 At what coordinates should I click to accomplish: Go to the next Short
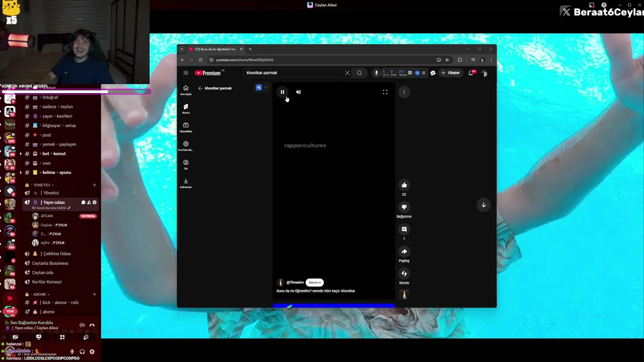tap(484, 205)
